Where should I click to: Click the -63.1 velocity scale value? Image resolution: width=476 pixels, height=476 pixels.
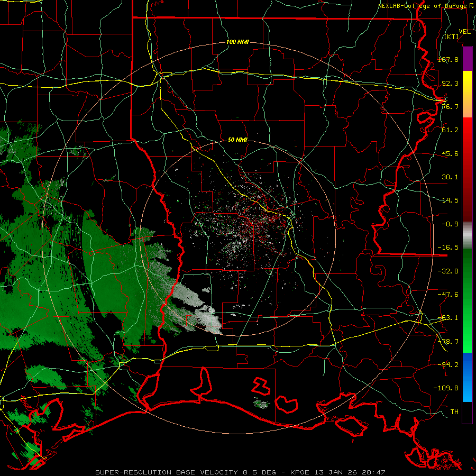(x=448, y=318)
